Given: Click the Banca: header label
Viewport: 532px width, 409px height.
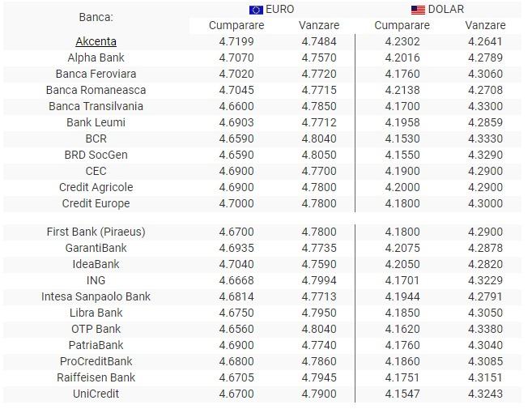Looking at the screenshot, I should click(96, 17).
